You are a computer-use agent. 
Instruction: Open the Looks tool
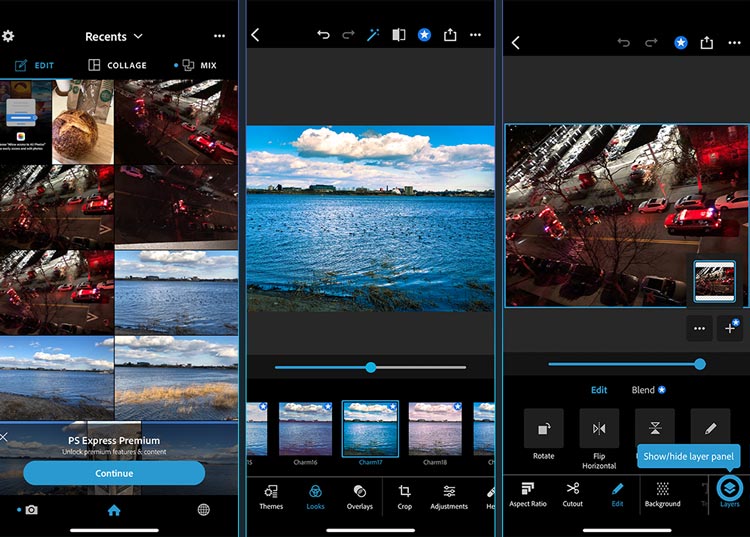(x=316, y=497)
